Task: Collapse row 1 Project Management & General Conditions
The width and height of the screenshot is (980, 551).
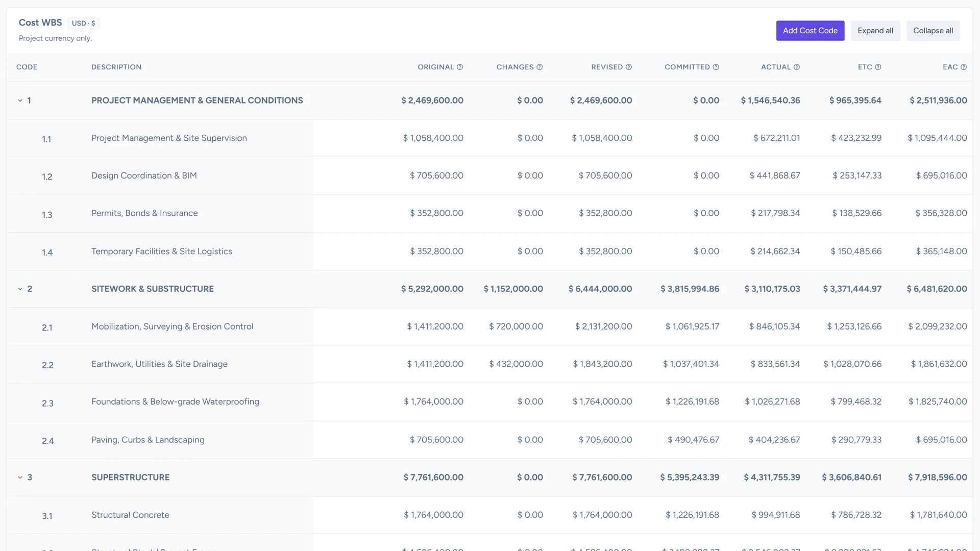Action: (x=20, y=101)
